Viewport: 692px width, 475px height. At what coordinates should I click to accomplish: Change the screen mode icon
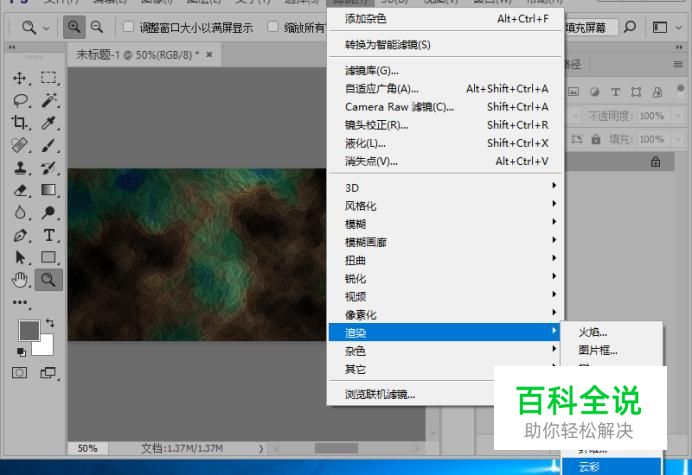pyautogui.click(x=48, y=373)
